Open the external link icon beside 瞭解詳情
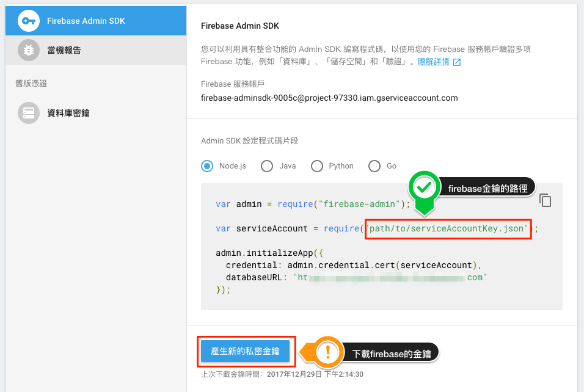584x392 pixels. point(456,62)
